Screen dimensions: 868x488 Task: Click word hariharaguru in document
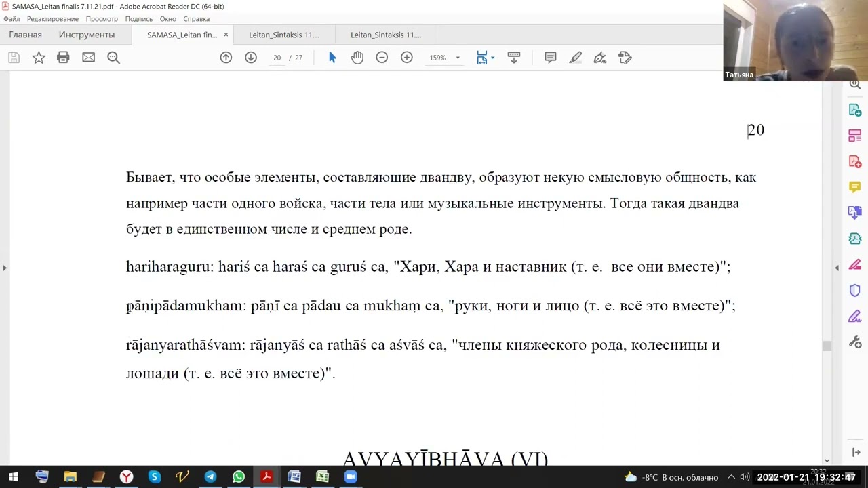coord(168,267)
